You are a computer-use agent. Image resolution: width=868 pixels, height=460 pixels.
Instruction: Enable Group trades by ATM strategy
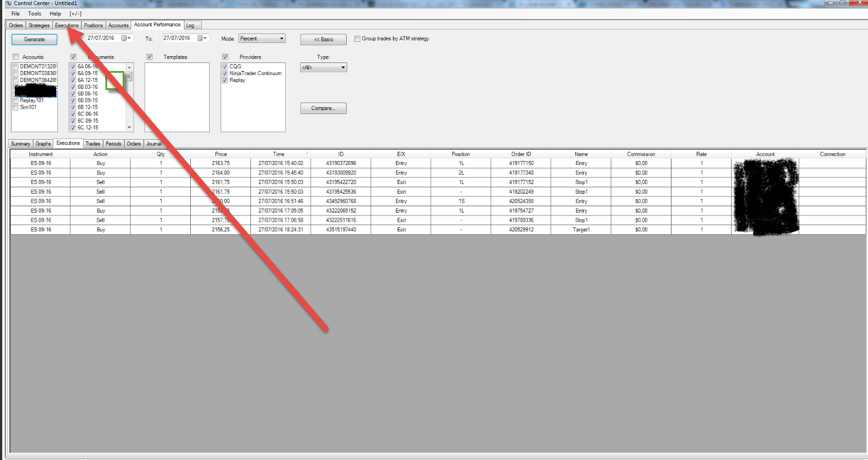(x=358, y=39)
